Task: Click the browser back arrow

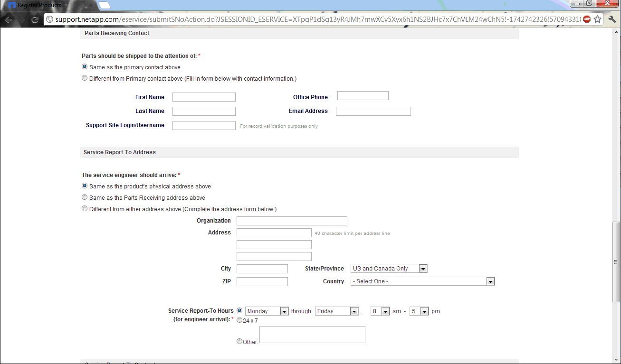Action: tap(9, 19)
